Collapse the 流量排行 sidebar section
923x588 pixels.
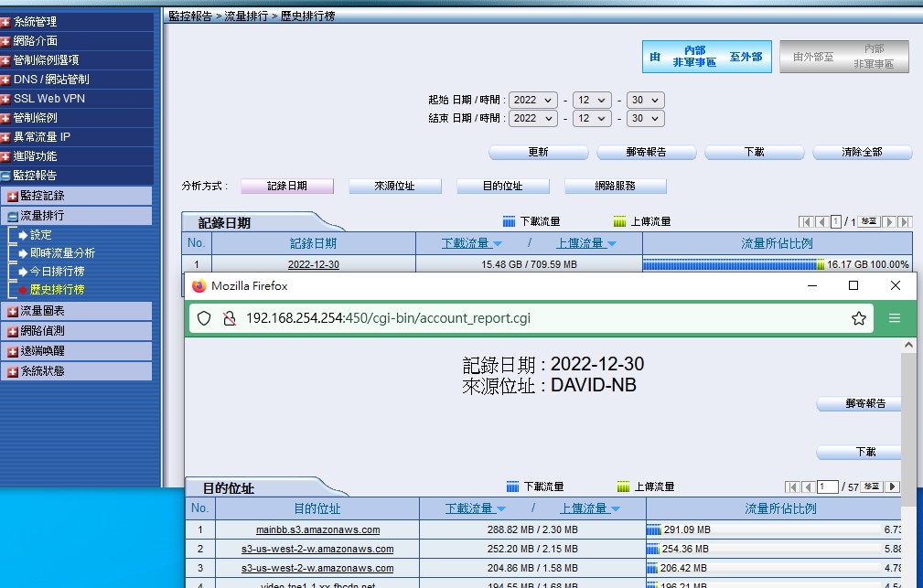13,216
